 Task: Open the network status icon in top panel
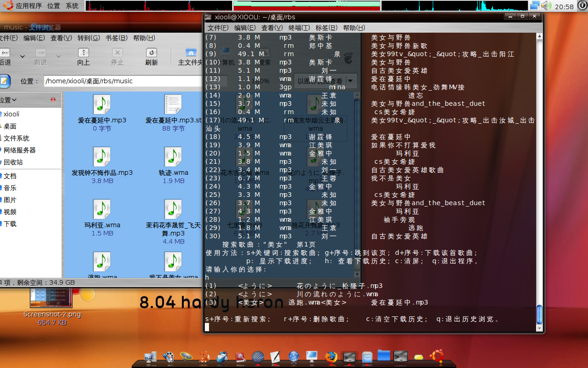[x=535, y=6]
